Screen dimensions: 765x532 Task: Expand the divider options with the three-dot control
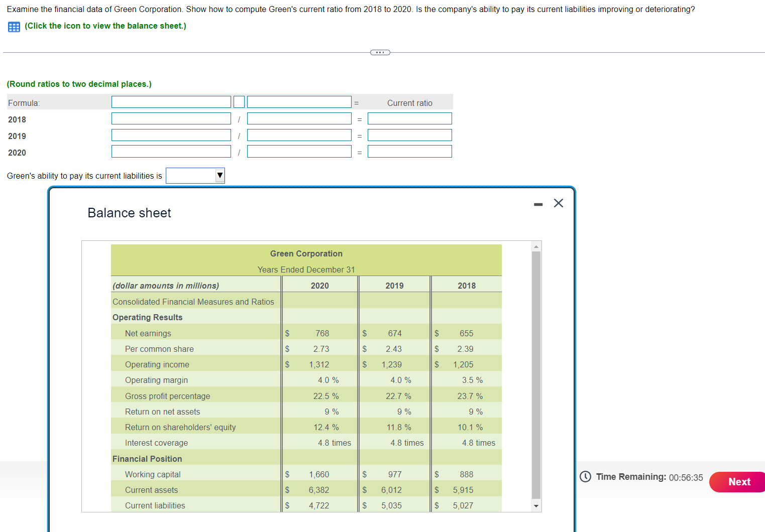click(x=380, y=52)
